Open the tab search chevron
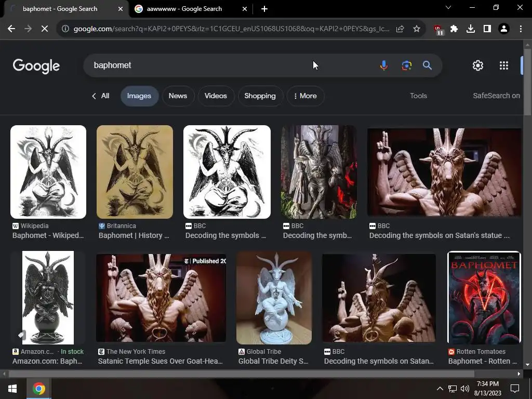Image resolution: width=532 pixels, height=399 pixels. coord(448,7)
